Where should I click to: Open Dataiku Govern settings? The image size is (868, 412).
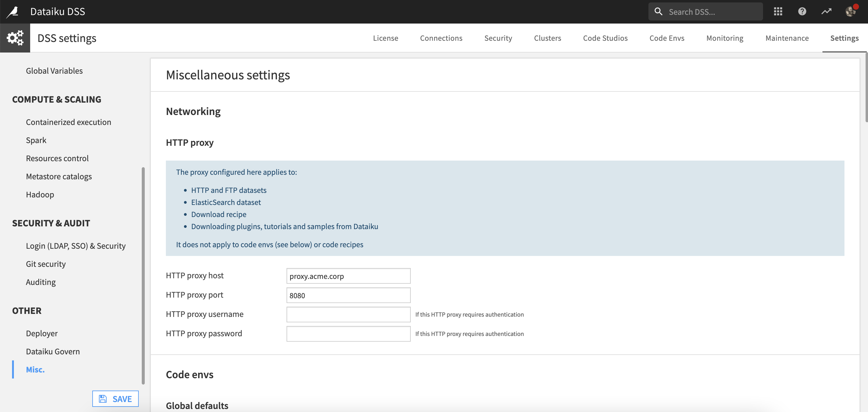(53, 352)
